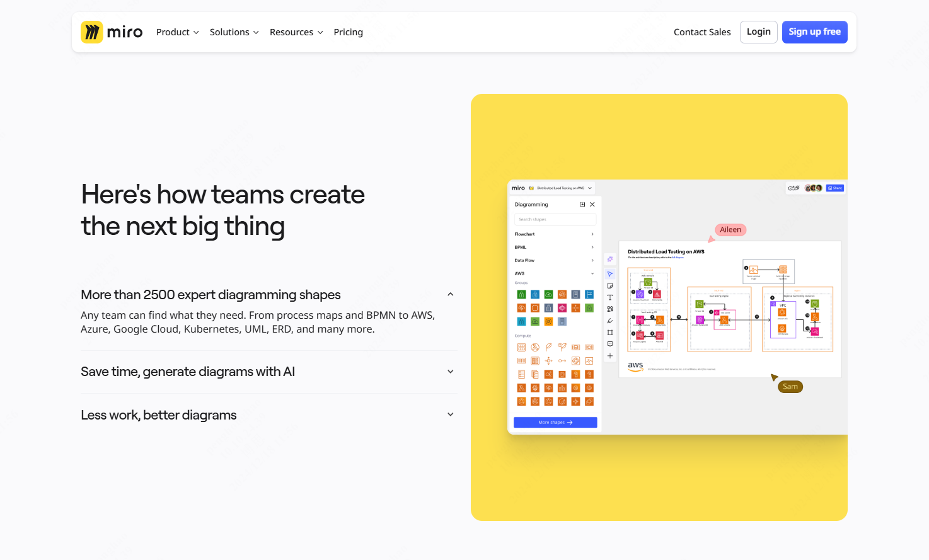Open the Solutions menu
Image resolution: width=929 pixels, height=560 pixels.
tap(234, 32)
